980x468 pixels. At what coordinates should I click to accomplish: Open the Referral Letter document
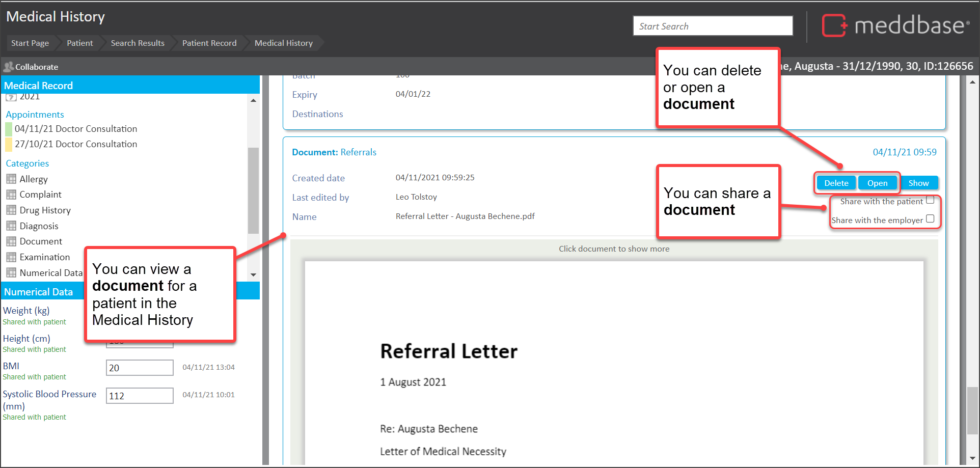877,183
